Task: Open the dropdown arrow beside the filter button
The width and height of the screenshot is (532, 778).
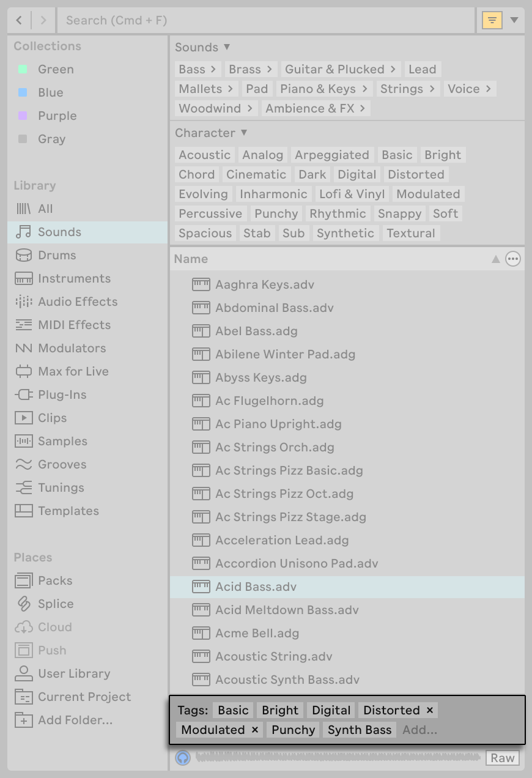Action: [x=514, y=20]
